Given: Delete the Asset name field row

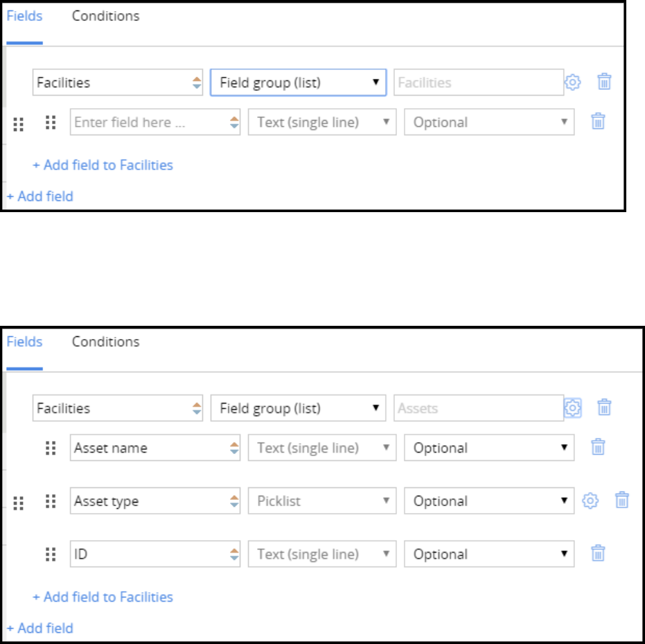Looking at the screenshot, I should tap(598, 448).
